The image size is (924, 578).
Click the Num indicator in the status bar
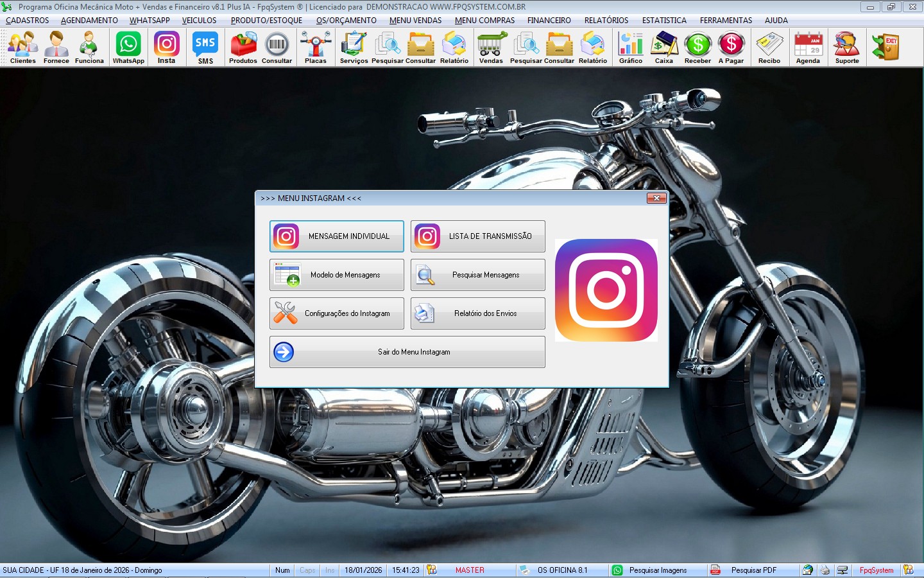(x=282, y=570)
